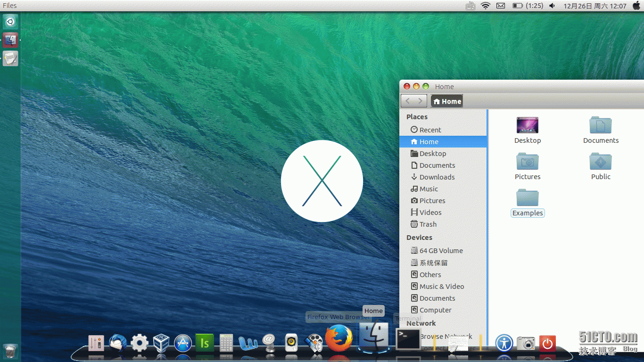Screen dimensions: 644x362
Task: Open Downloads in the sidebar
Action: (x=443, y=177)
